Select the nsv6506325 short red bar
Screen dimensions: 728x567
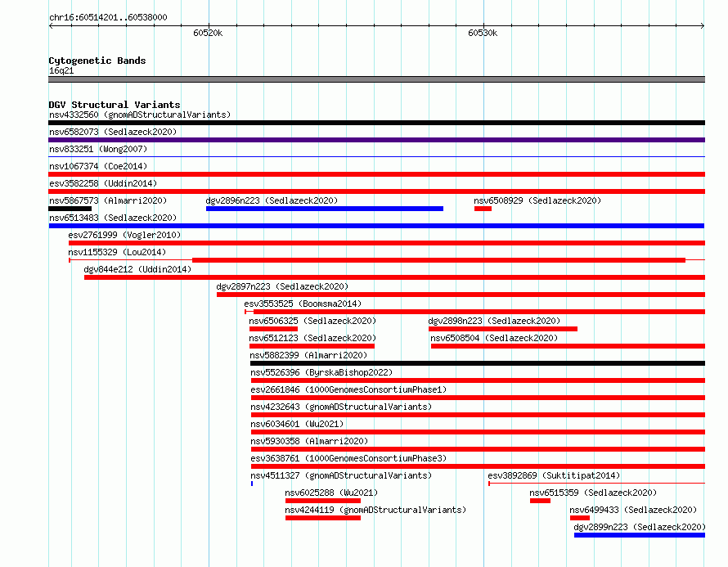pos(273,329)
